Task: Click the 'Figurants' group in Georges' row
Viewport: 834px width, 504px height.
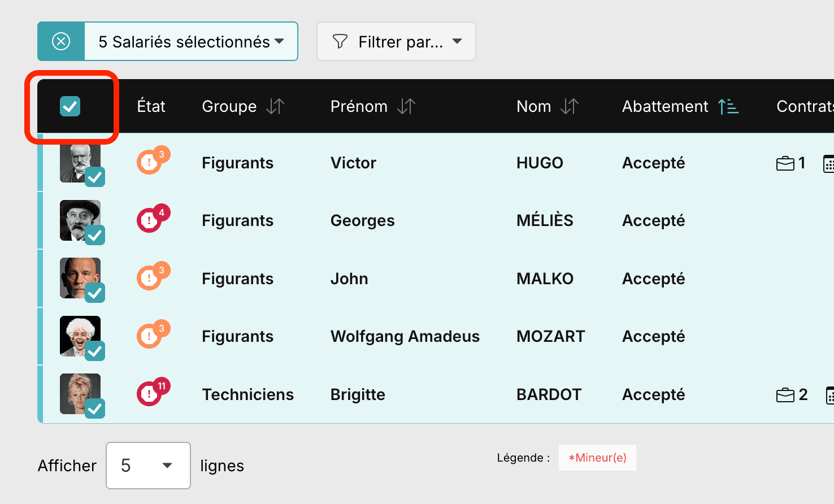Action: tap(238, 220)
